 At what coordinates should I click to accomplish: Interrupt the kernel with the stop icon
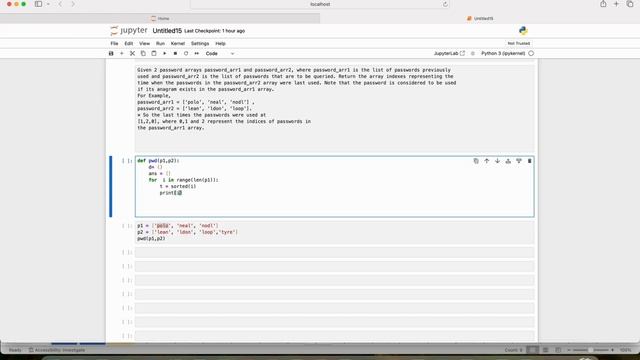click(175, 53)
